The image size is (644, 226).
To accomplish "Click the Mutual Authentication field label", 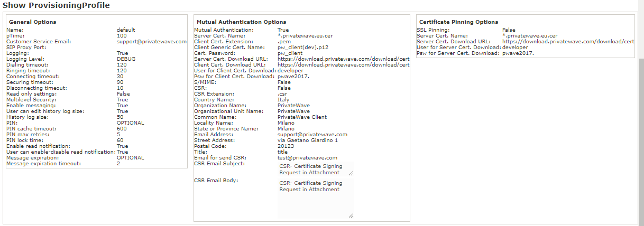I will (x=224, y=30).
